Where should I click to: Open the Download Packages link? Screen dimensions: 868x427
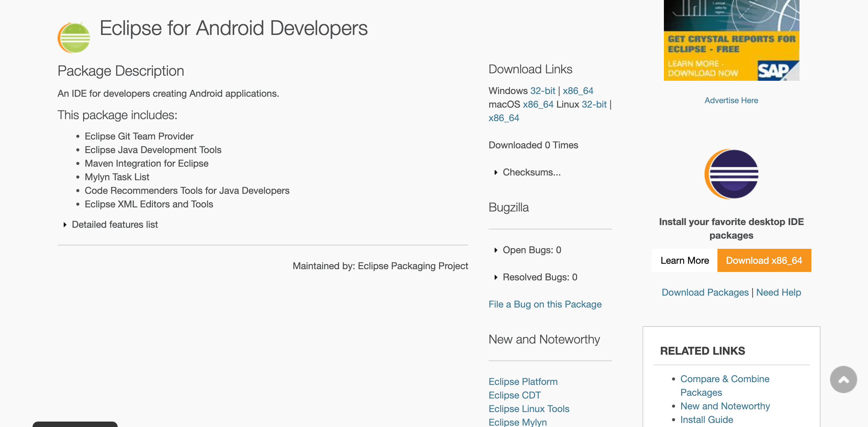point(705,292)
